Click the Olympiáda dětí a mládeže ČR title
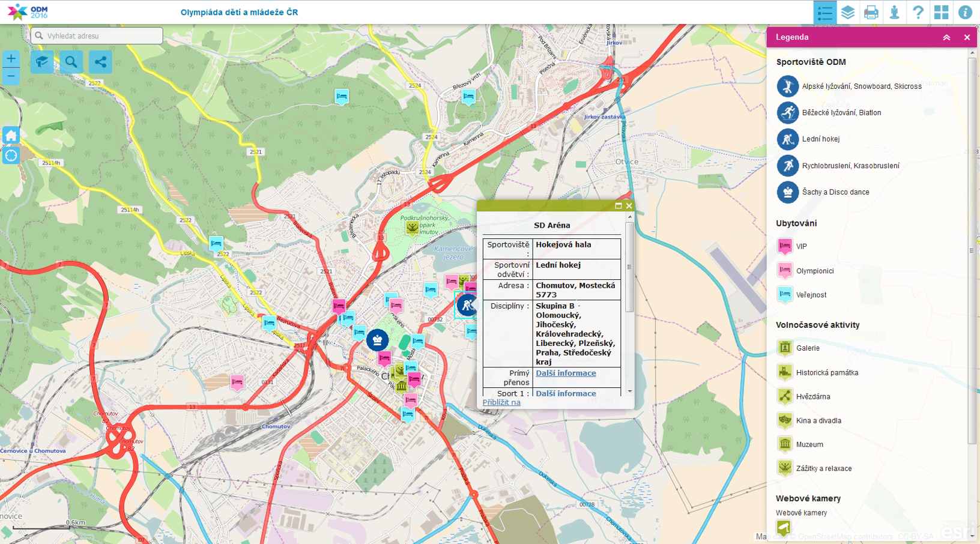This screenshot has width=980, height=544. (239, 12)
